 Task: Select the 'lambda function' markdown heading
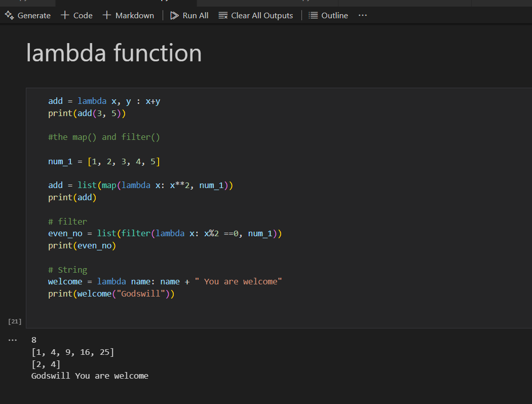pos(114,53)
